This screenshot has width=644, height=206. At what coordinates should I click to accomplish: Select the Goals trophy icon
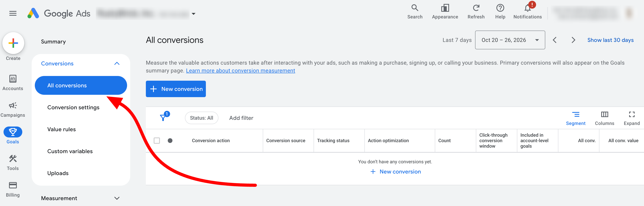[x=13, y=132]
